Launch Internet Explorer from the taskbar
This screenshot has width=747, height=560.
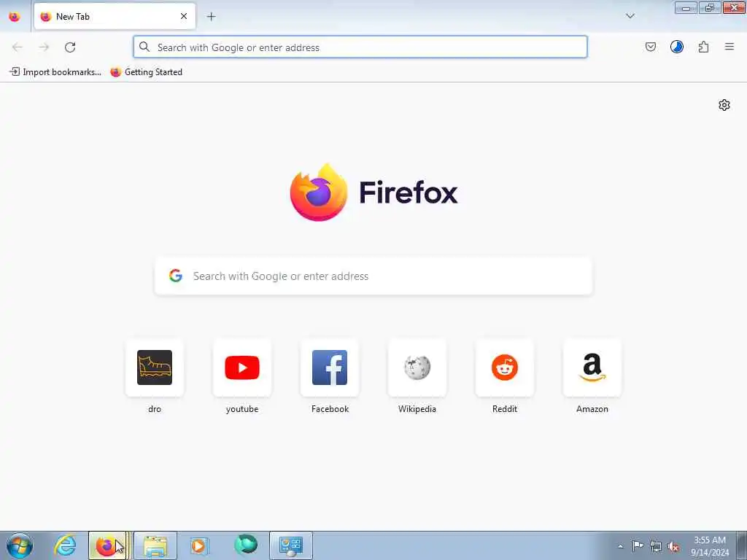click(x=65, y=545)
